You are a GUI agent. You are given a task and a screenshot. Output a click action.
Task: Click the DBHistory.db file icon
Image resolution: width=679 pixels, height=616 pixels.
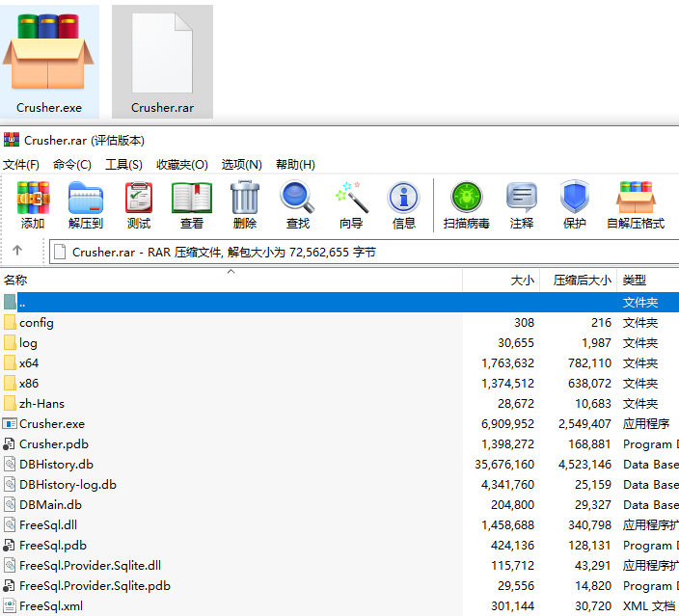(10, 464)
